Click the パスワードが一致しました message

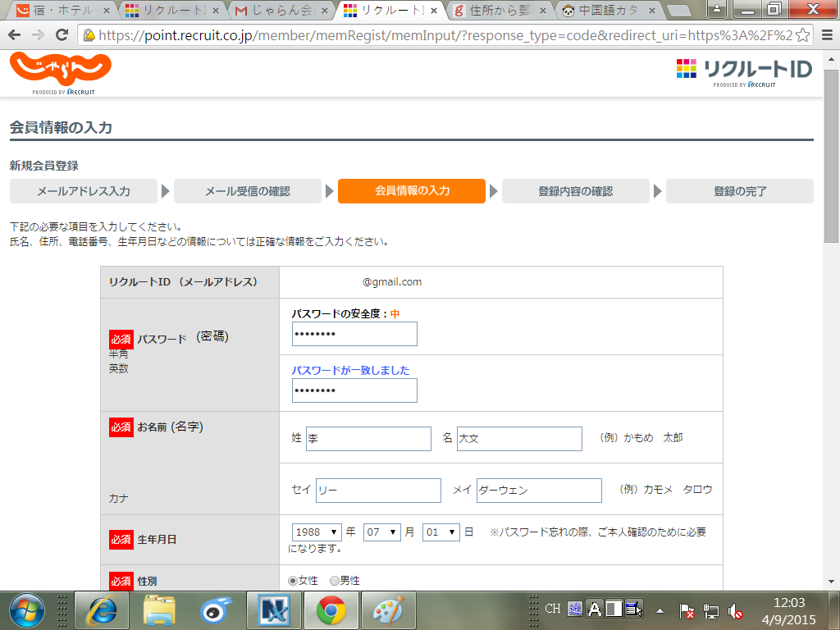pos(350,370)
